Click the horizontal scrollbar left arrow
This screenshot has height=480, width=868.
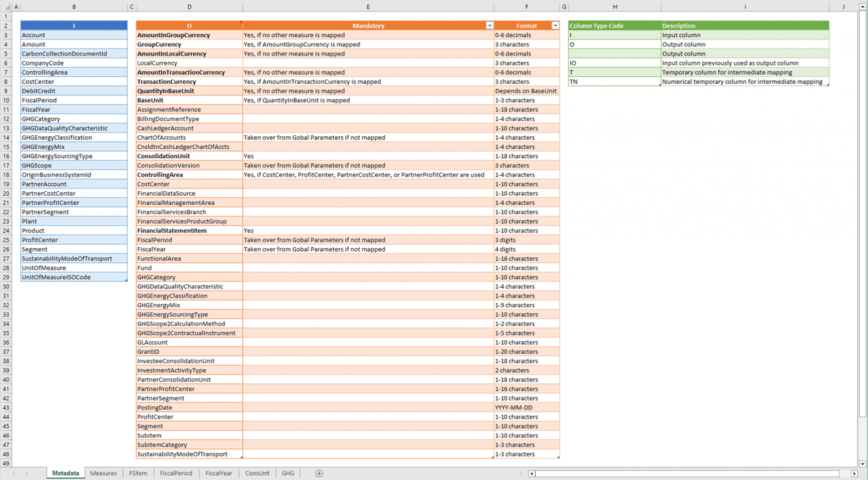tap(531, 474)
